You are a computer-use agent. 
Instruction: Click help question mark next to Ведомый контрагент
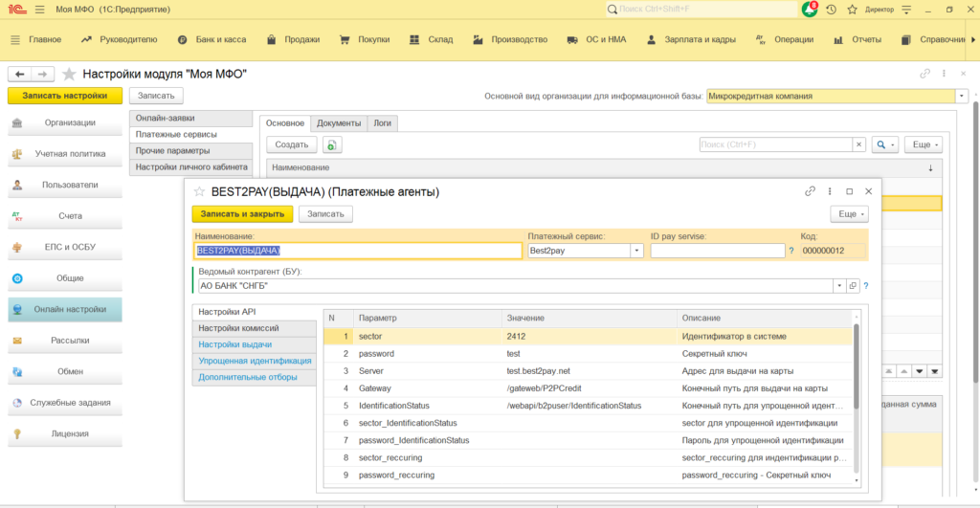point(866,285)
